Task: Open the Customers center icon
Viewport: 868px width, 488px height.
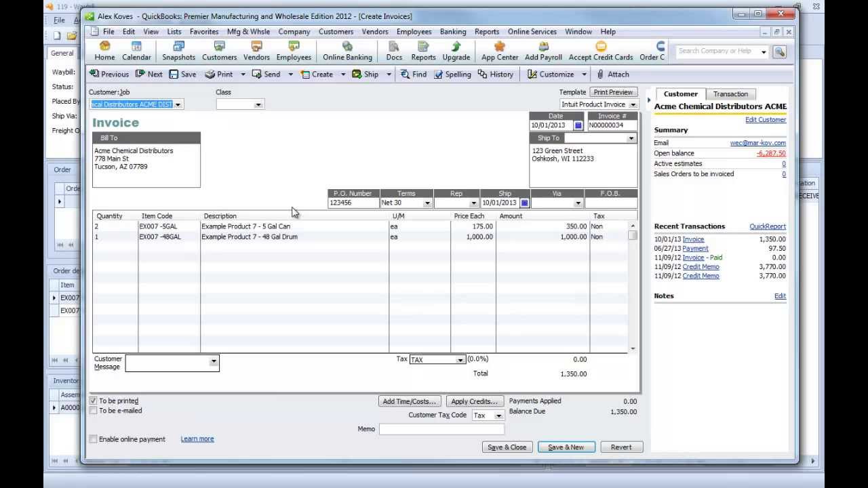Action: (x=220, y=51)
